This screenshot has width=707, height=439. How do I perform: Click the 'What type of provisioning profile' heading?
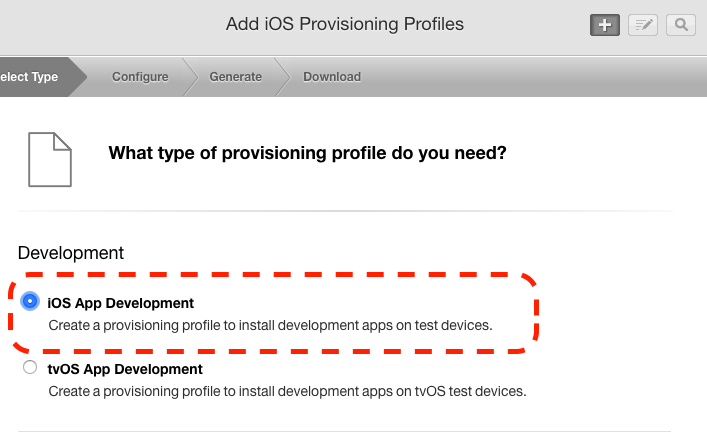307,153
